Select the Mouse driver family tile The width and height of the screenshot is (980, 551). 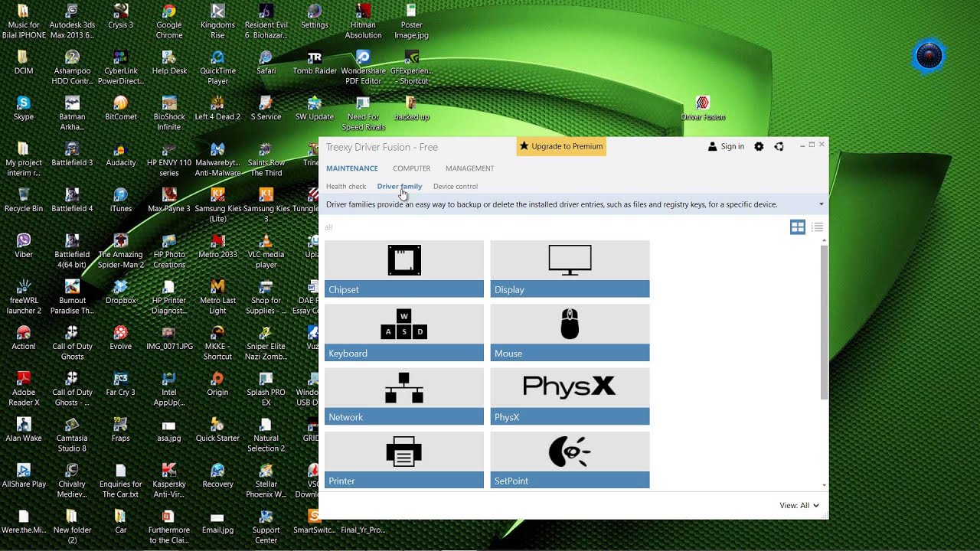click(570, 332)
